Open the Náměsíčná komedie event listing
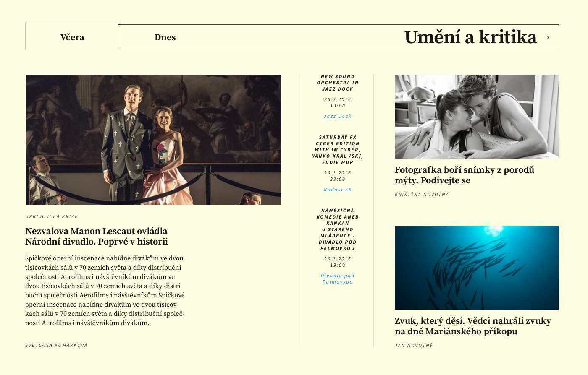 click(x=338, y=229)
